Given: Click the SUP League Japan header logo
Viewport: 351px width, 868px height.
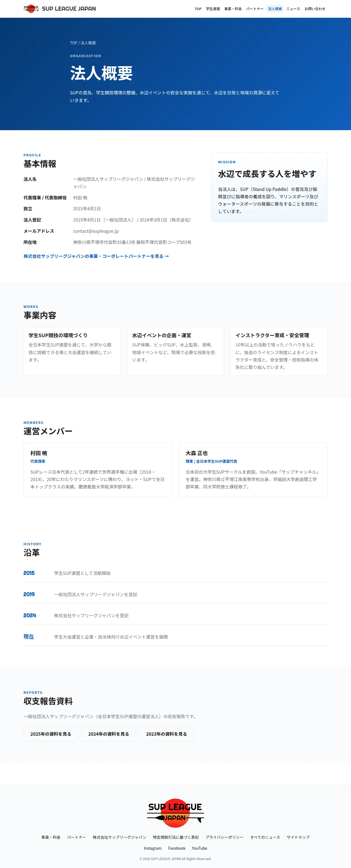Looking at the screenshot, I should 60,9.
